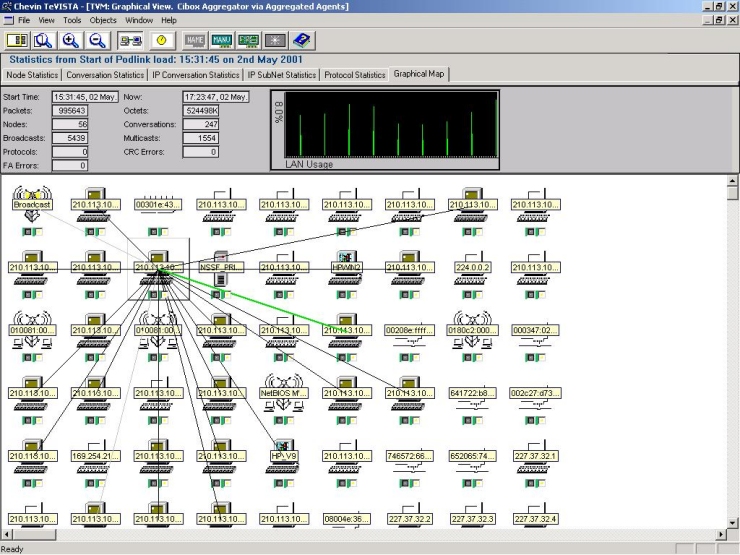Switch to Protocol Statistics tab
740x555 pixels.
[355, 75]
